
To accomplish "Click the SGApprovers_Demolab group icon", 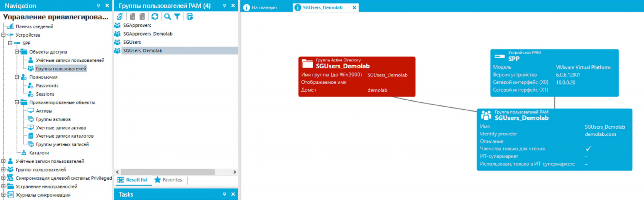I will [118, 34].
